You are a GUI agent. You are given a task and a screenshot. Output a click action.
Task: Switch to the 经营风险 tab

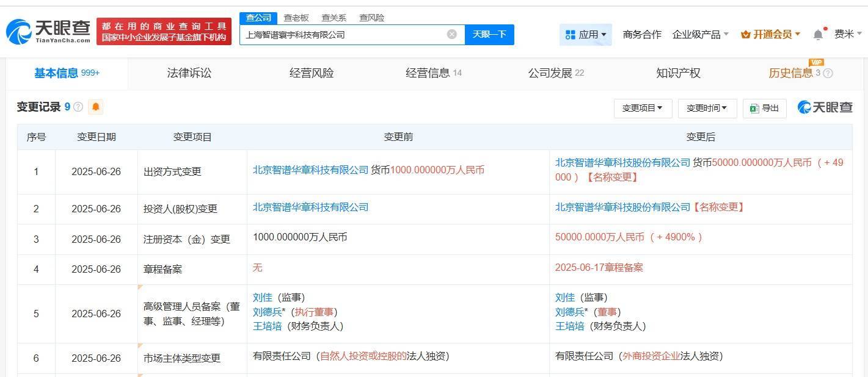(x=312, y=73)
